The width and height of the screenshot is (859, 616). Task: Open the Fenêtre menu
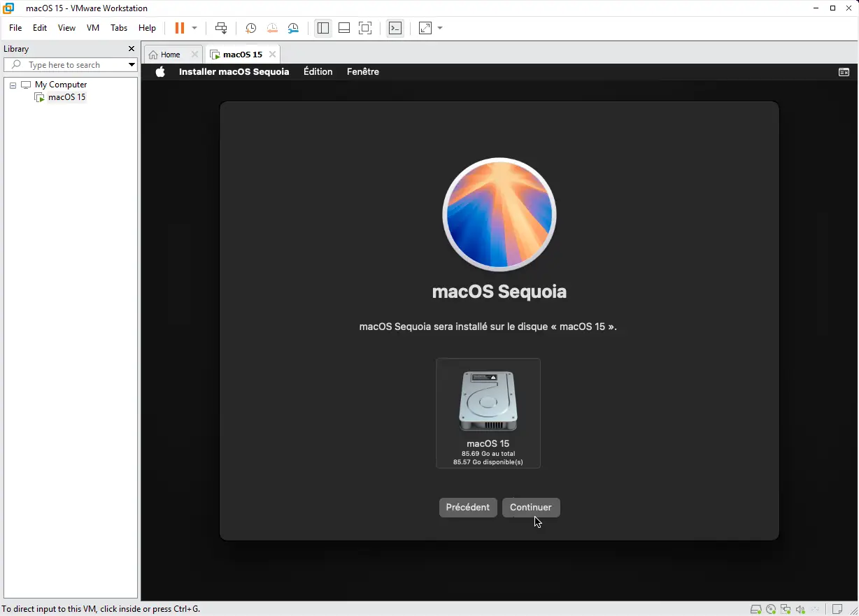pyautogui.click(x=363, y=71)
